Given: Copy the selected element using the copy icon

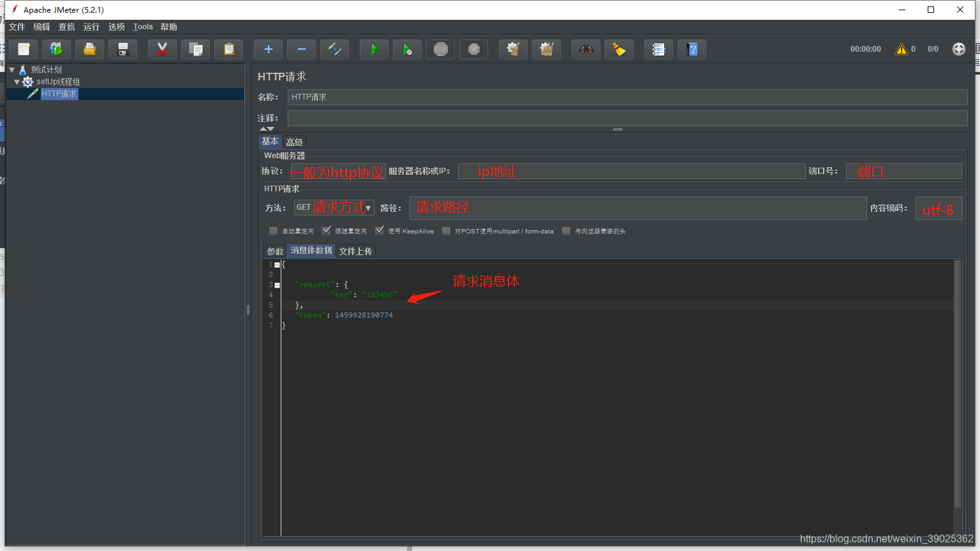Looking at the screenshot, I should coord(196,49).
